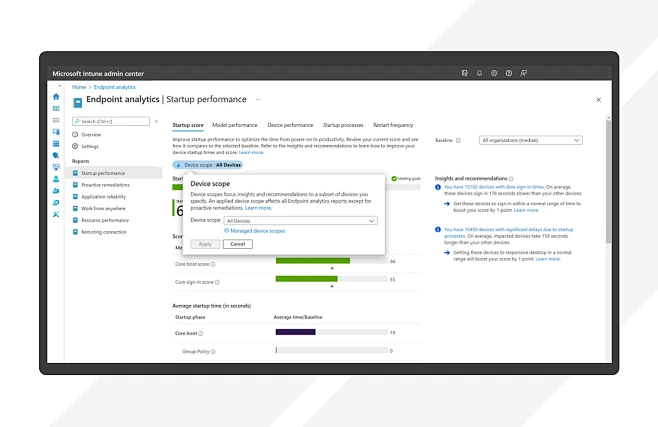
Task: Open the significant delays due to startup link
Action: tap(508, 233)
